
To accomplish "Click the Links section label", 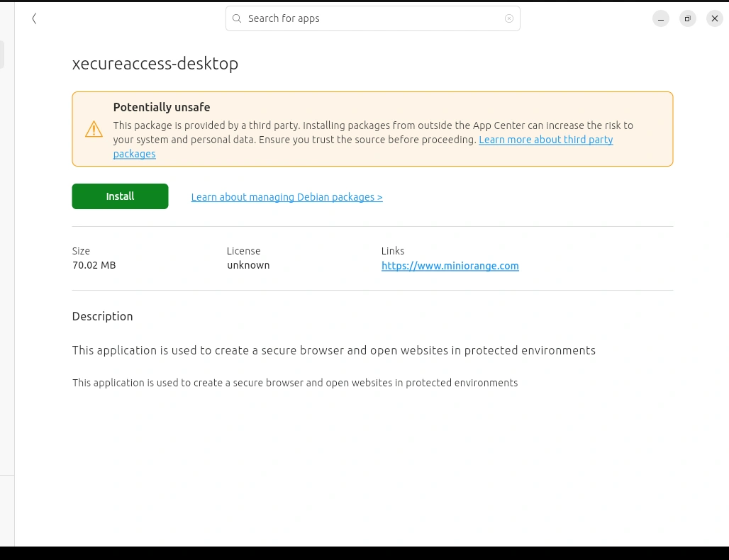I will click(x=393, y=251).
